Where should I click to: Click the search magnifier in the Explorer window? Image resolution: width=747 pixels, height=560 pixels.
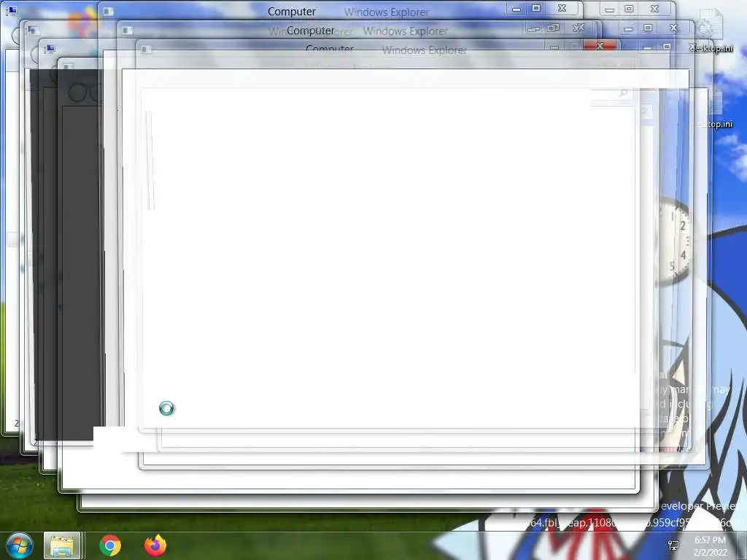[623, 93]
